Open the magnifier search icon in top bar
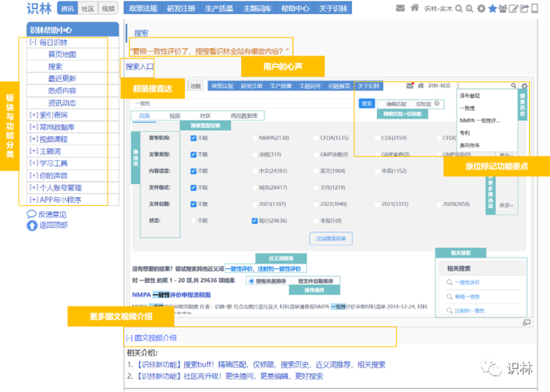The height and width of the screenshot is (392, 550). [x=459, y=8]
